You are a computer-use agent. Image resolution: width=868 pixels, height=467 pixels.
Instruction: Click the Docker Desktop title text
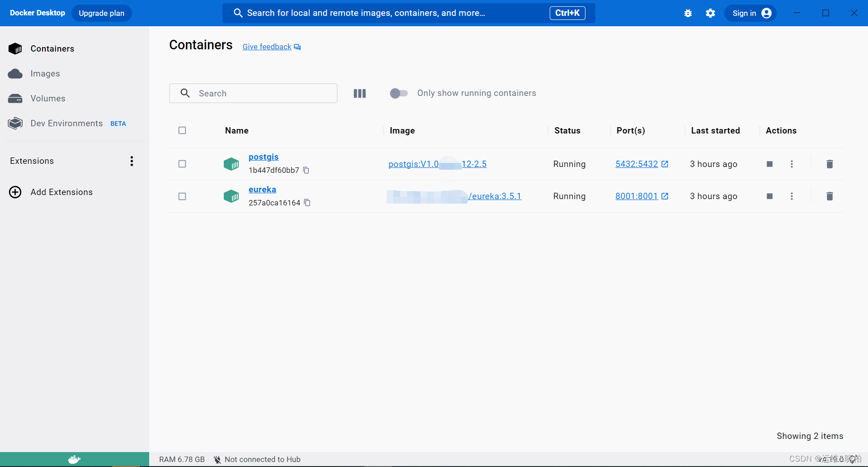[x=38, y=13]
